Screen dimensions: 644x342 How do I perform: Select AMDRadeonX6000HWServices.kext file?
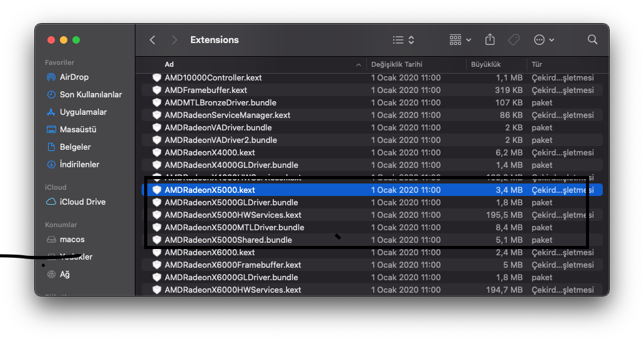(372, 290)
